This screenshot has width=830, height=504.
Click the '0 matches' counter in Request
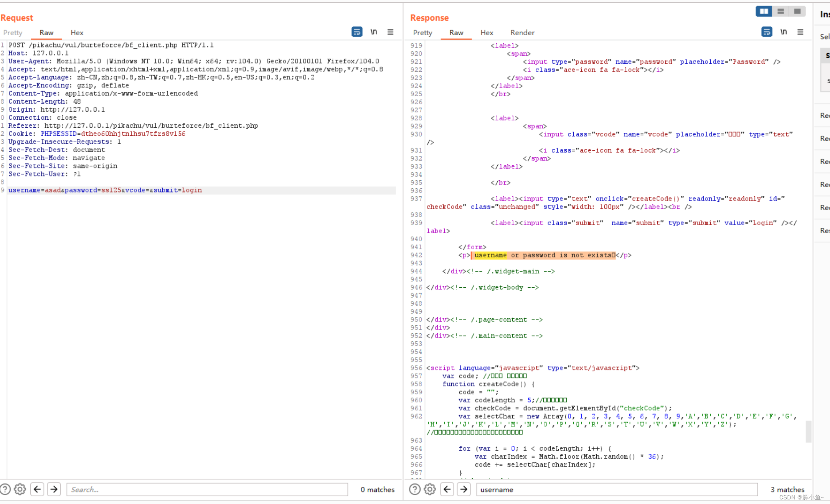point(377,489)
